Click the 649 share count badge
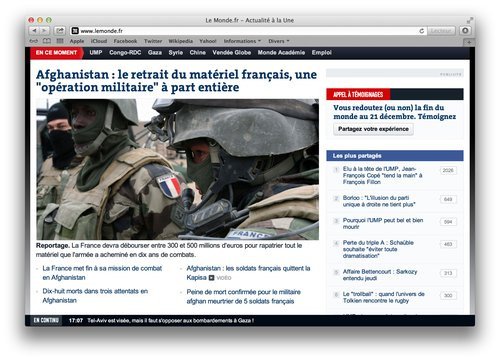Screen dimensions: 500x361 click(x=448, y=199)
